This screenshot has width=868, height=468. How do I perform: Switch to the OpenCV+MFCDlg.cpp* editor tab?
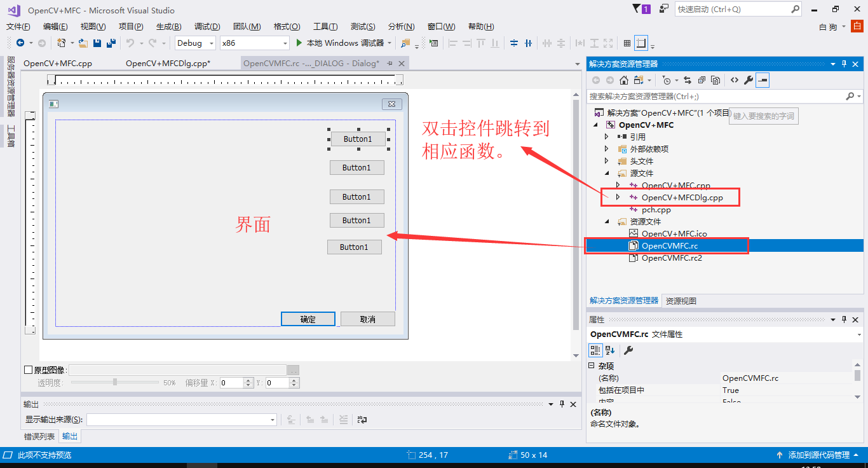(x=168, y=63)
